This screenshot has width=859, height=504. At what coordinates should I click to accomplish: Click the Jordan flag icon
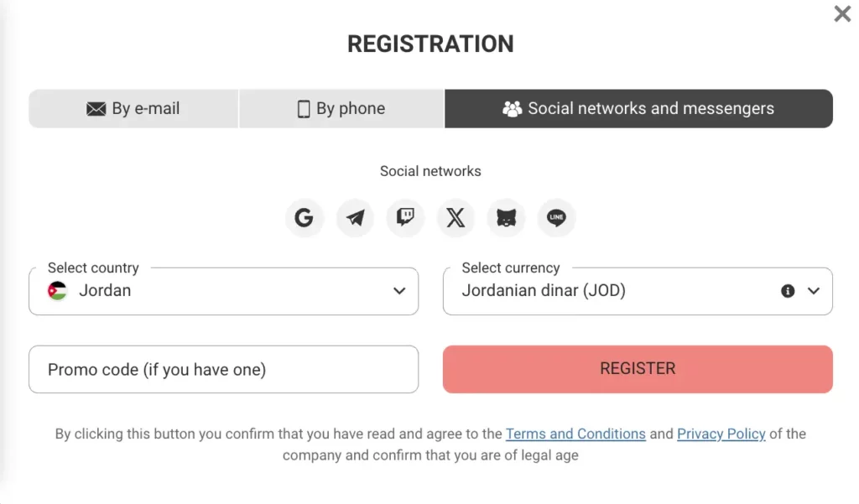tap(56, 291)
